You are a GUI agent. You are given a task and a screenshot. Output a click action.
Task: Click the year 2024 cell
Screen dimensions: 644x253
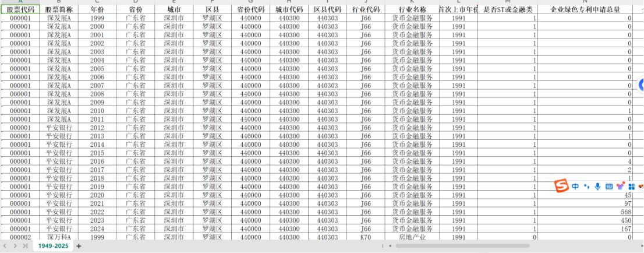pyautogui.click(x=97, y=229)
